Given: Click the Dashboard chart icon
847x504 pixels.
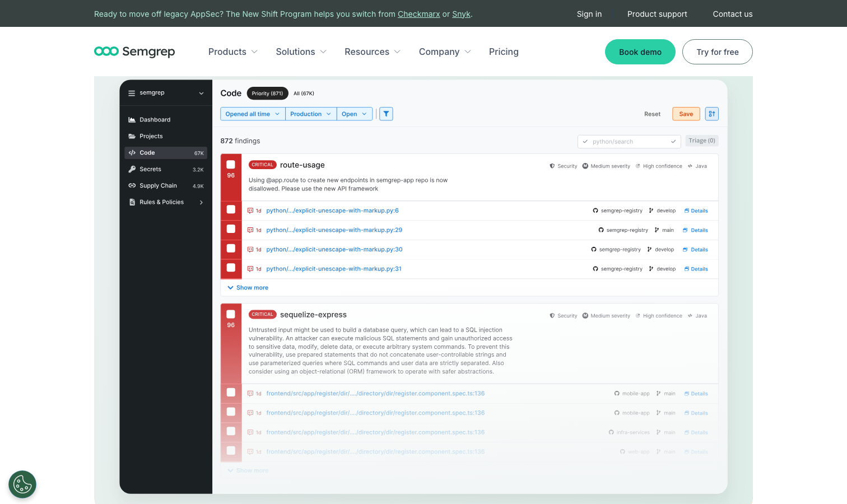Looking at the screenshot, I should (132, 120).
